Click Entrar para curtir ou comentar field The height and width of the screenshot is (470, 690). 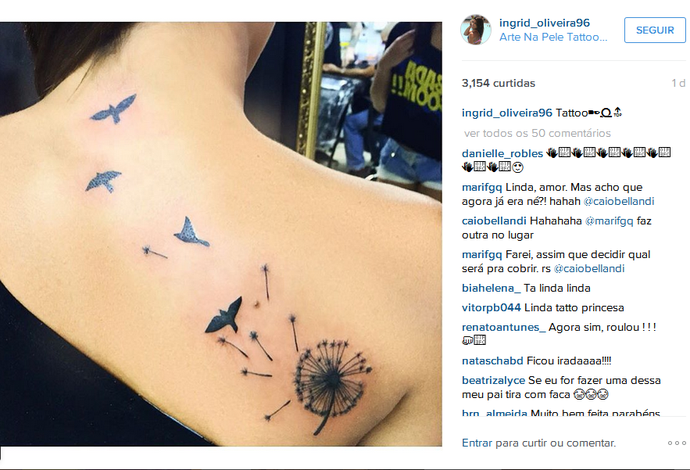pyautogui.click(x=539, y=443)
